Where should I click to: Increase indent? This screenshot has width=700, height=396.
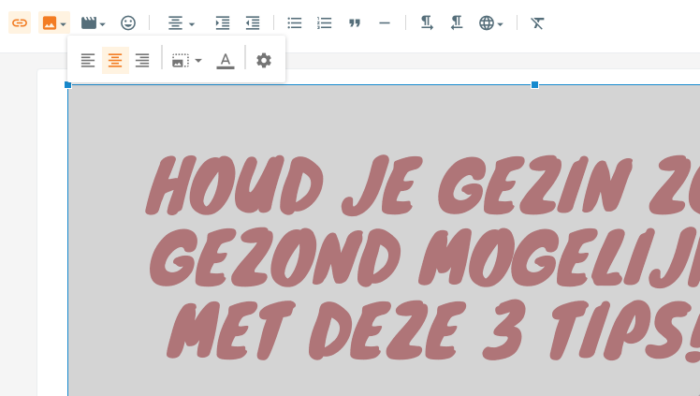222,23
